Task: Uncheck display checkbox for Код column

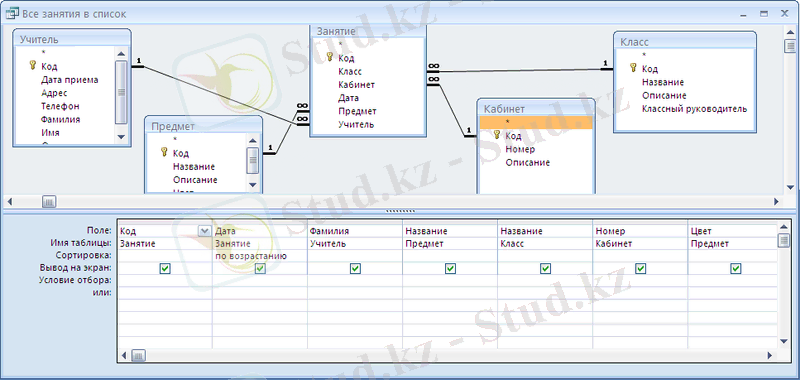Action: (164, 268)
